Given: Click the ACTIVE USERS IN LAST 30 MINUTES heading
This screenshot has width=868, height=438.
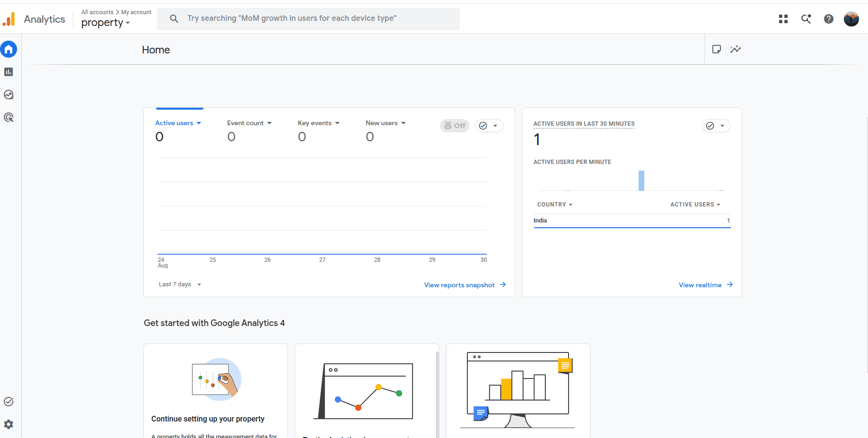Looking at the screenshot, I should coord(584,124).
